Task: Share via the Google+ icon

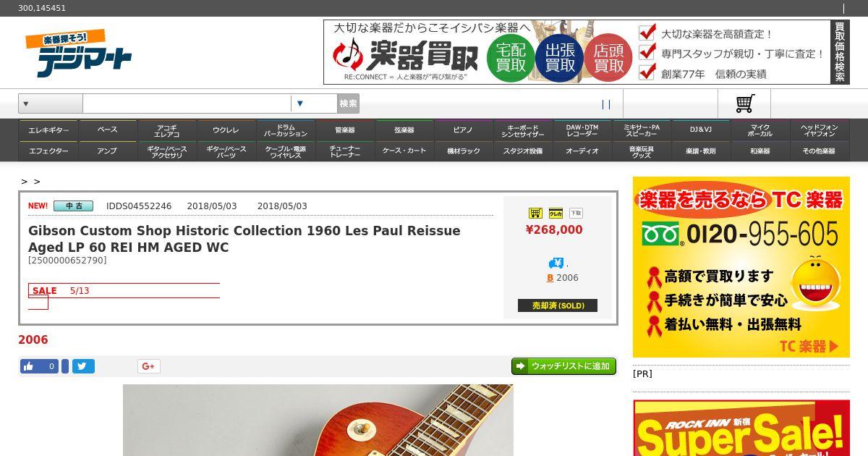Action: (x=148, y=366)
